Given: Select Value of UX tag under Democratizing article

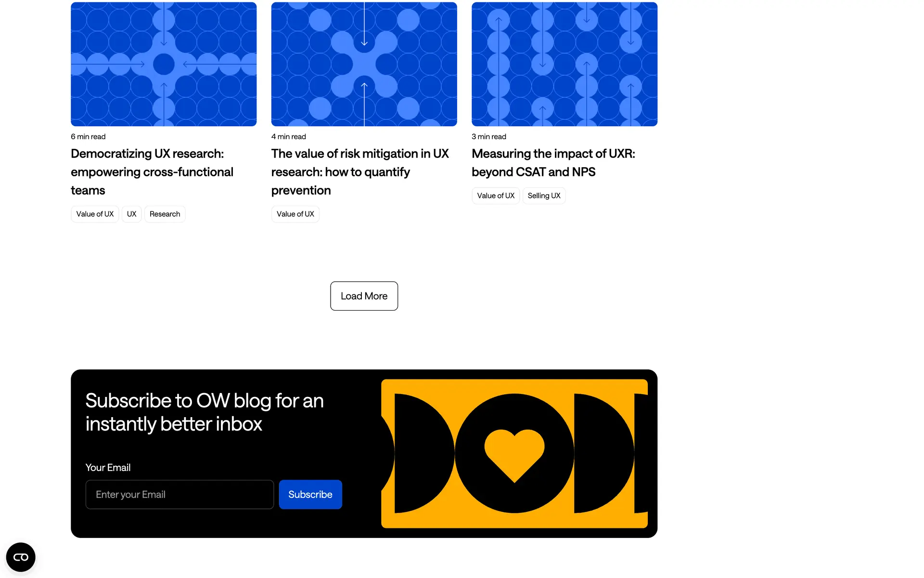Looking at the screenshot, I should tap(95, 214).
